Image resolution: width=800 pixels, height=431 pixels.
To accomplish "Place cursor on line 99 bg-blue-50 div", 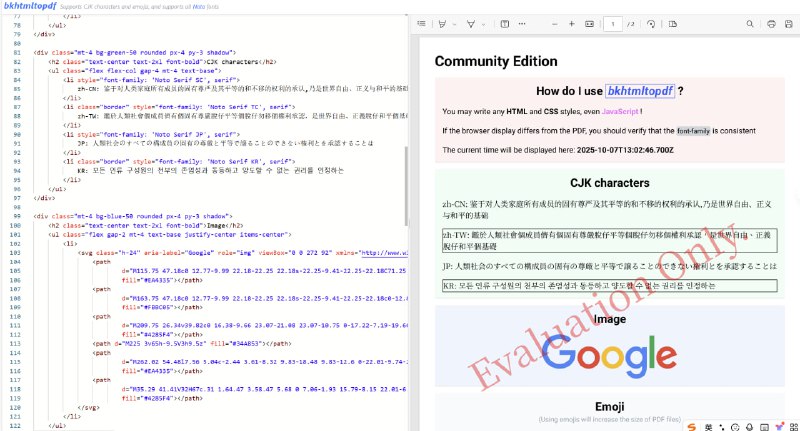I will point(133,216).
